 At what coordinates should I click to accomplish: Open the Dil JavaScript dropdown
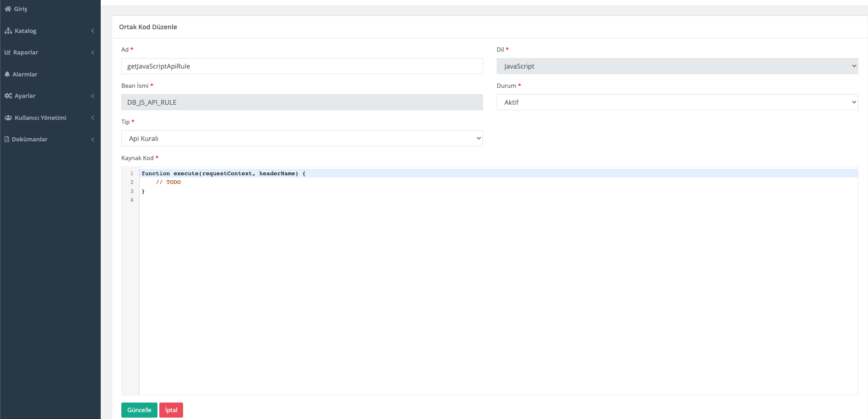[x=677, y=66]
